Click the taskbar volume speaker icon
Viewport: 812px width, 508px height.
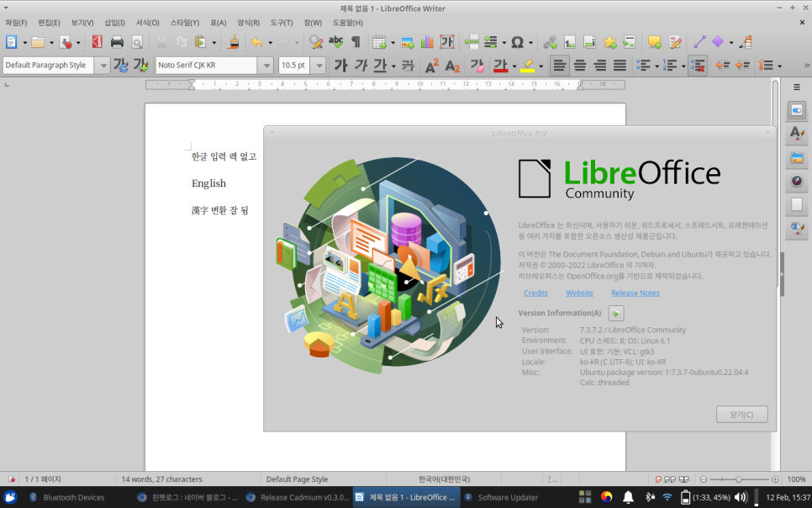(x=741, y=497)
